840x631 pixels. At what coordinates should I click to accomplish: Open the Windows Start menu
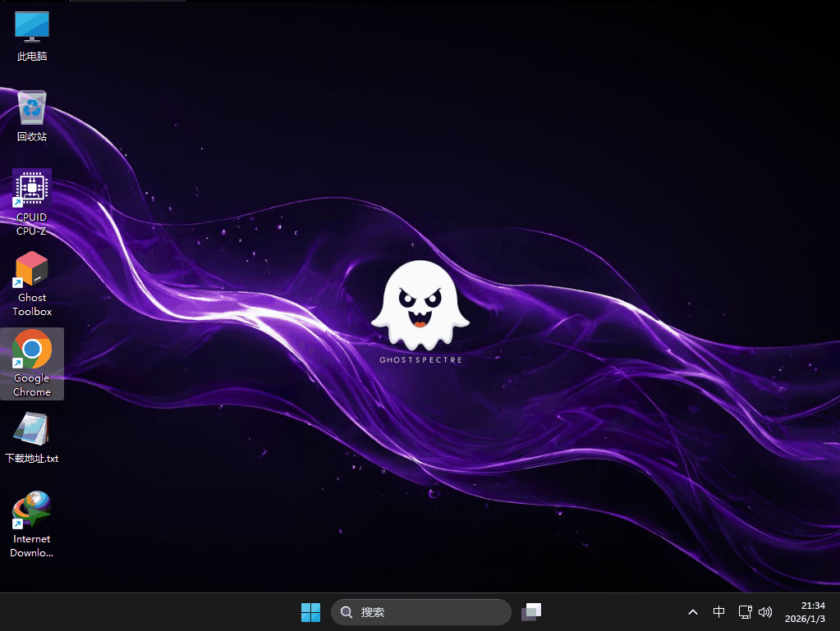tap(310, 612)
